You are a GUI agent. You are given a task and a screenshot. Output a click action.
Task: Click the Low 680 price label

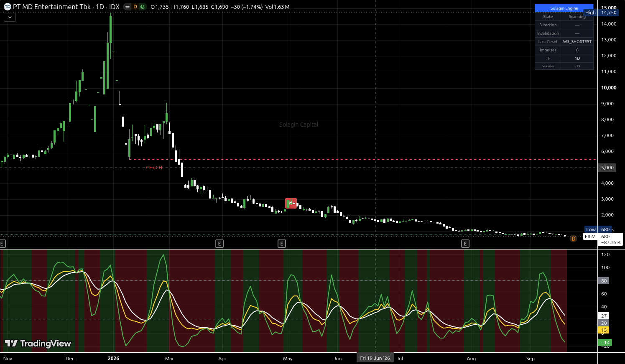click(598, 229)
